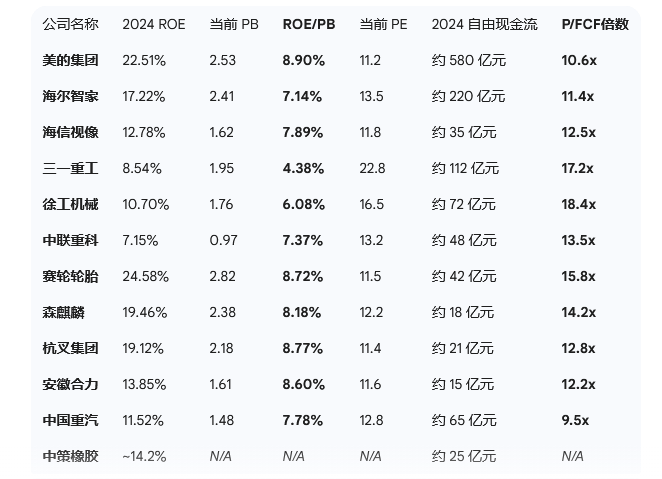The height and width of the screenshot is (479, 662).
Task: Select 徐工机械's 18.4x P/FCF value
Action: tap(579, 204)
